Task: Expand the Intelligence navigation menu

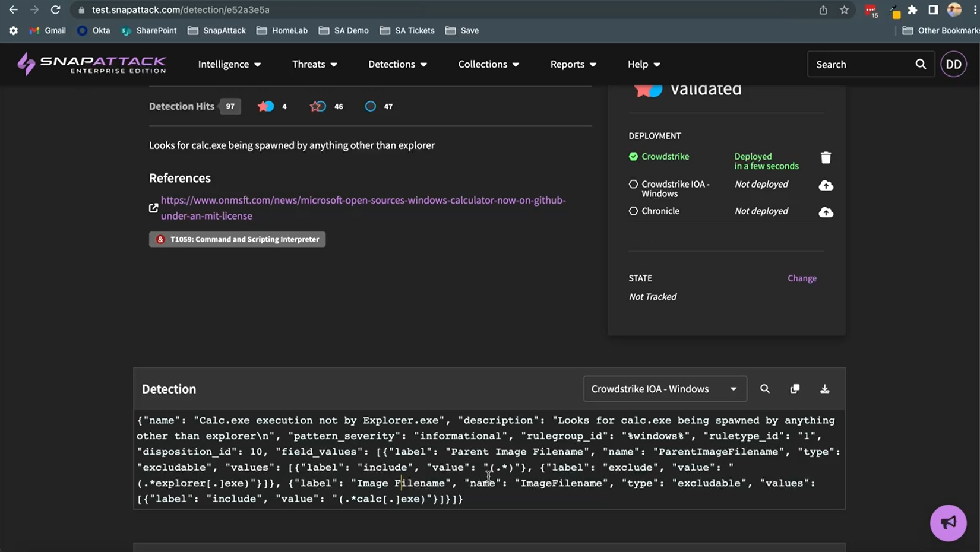Action: click(229, 64)
